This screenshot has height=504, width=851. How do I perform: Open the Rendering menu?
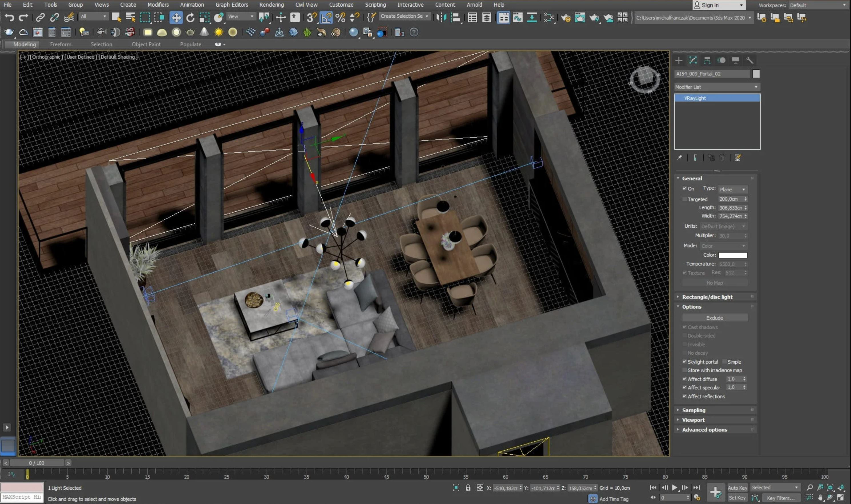(x=271, y=5)
